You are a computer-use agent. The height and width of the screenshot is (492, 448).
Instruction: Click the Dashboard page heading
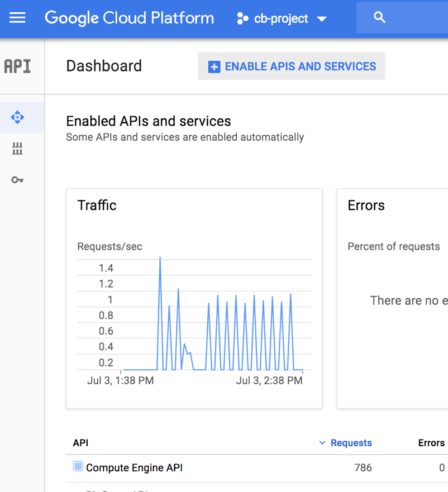point(104,66)
